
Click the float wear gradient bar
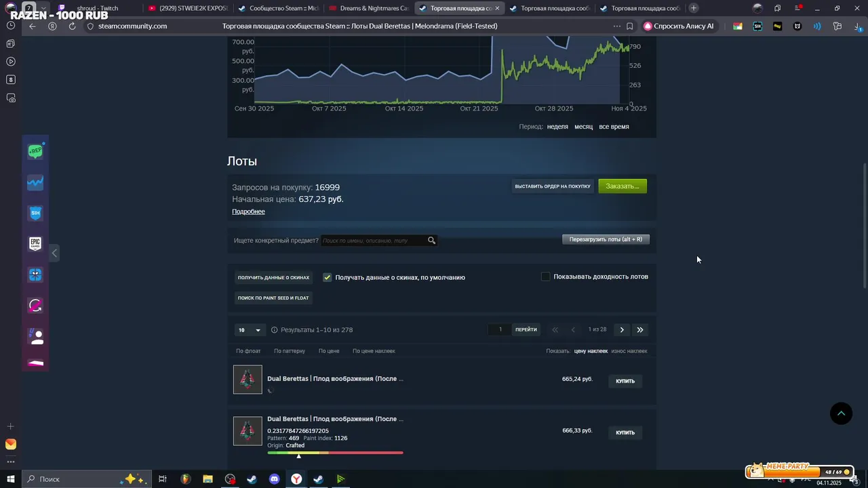pos(335,453)
